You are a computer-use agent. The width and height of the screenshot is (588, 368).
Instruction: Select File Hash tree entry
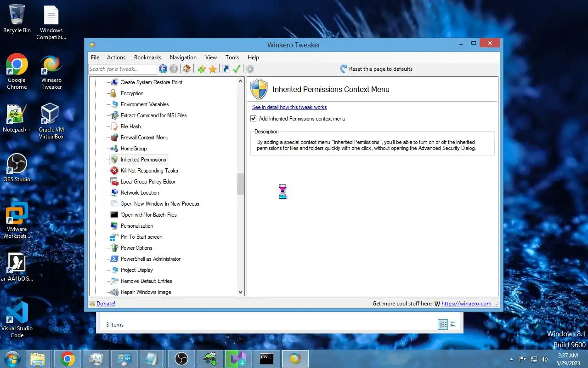click(130, 126)
